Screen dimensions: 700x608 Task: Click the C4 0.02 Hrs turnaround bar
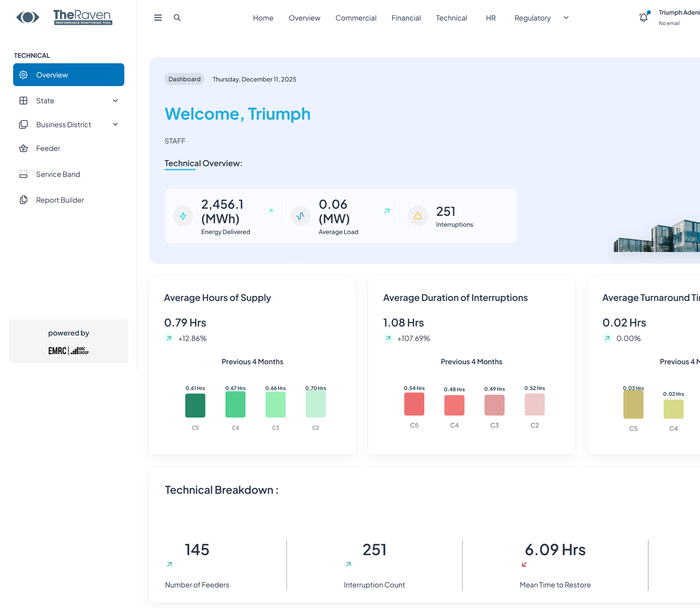coord(674,409)
